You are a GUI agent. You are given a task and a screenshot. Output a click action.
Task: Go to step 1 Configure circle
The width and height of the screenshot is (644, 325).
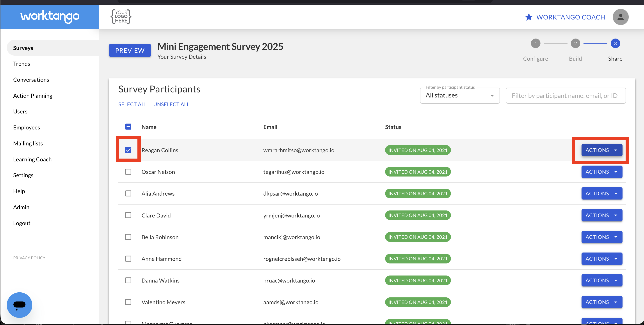[x=535, y=43]
